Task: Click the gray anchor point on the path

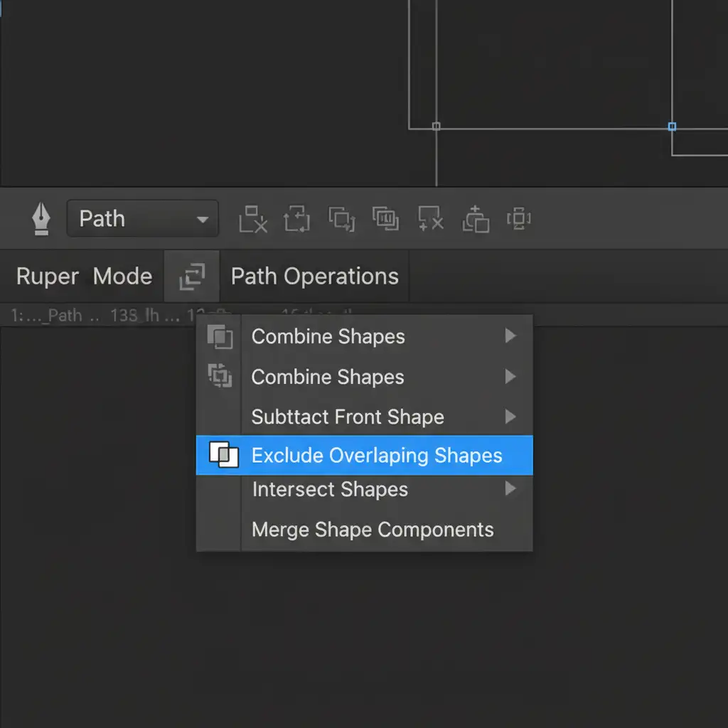Action: 437,127
